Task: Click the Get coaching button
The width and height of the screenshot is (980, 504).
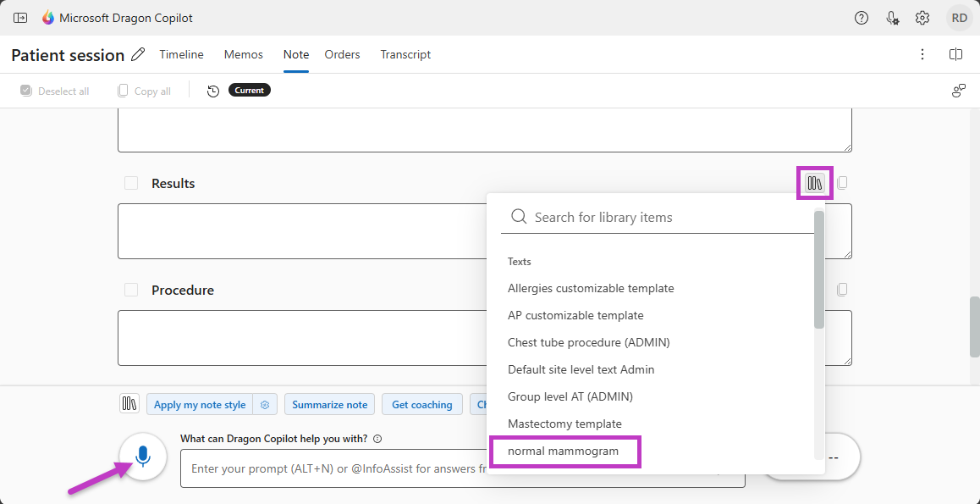Action: point(421,405)
